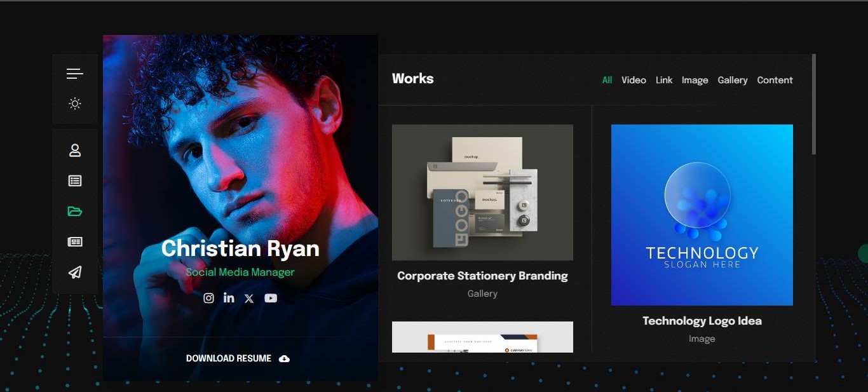
Task: Filter works by Image
Action: point(695,80)
